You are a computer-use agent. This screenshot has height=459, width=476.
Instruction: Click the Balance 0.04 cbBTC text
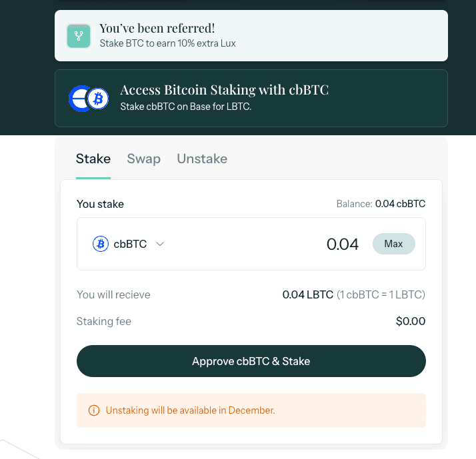tap(381, 204)
